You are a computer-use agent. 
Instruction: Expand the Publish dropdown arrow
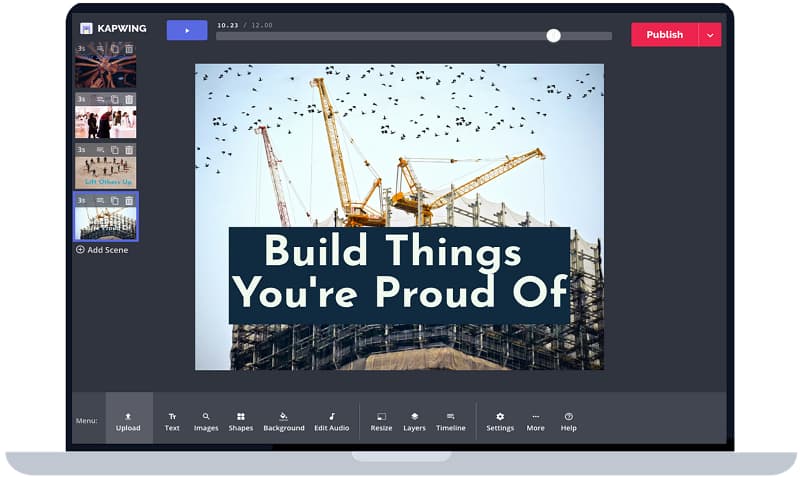(710, 35)
